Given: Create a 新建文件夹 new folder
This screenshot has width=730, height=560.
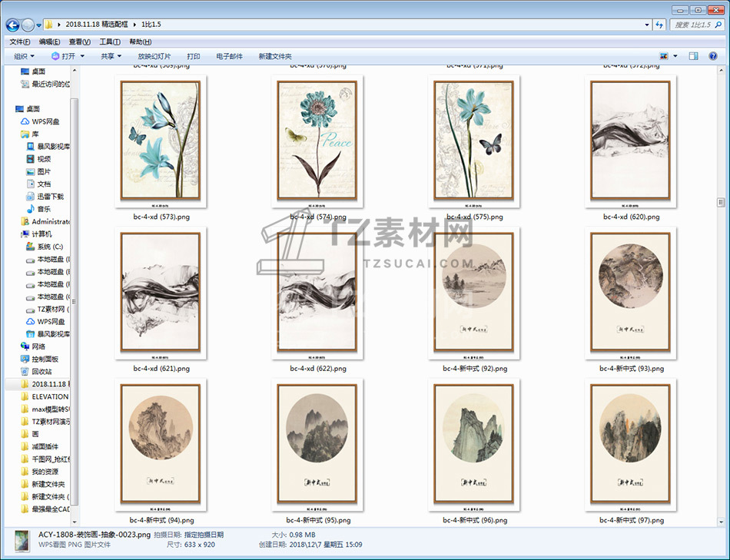Looking at the screenshot, I should click(x=274, y=56).
